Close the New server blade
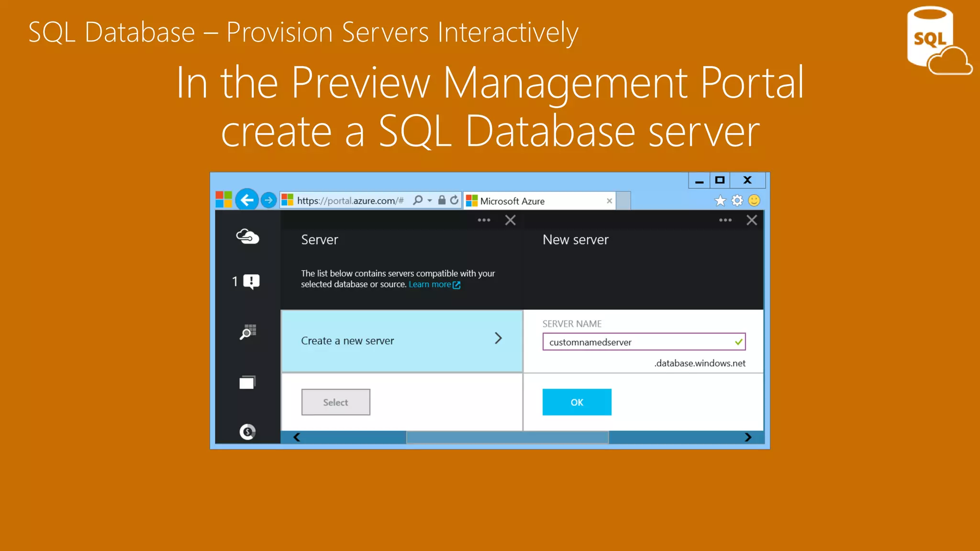The image size is (980, 551). pos(752,220)
